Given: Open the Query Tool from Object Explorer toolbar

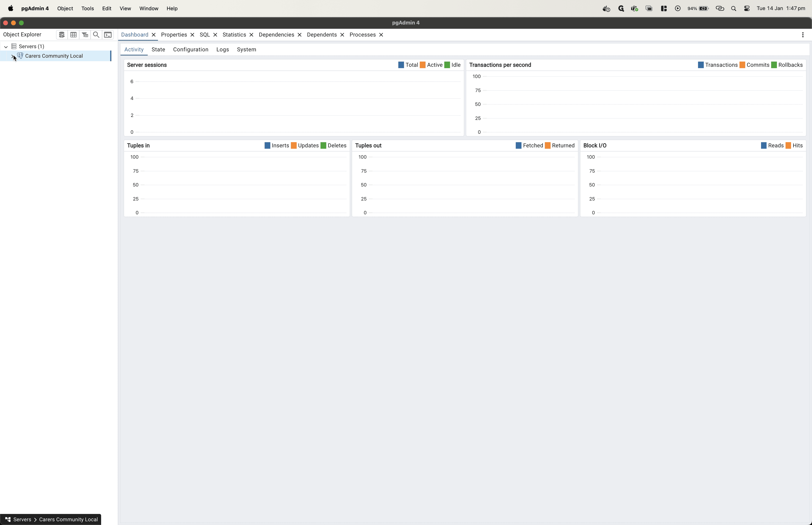Looking at the screenshot, I should tap(62, 35).
